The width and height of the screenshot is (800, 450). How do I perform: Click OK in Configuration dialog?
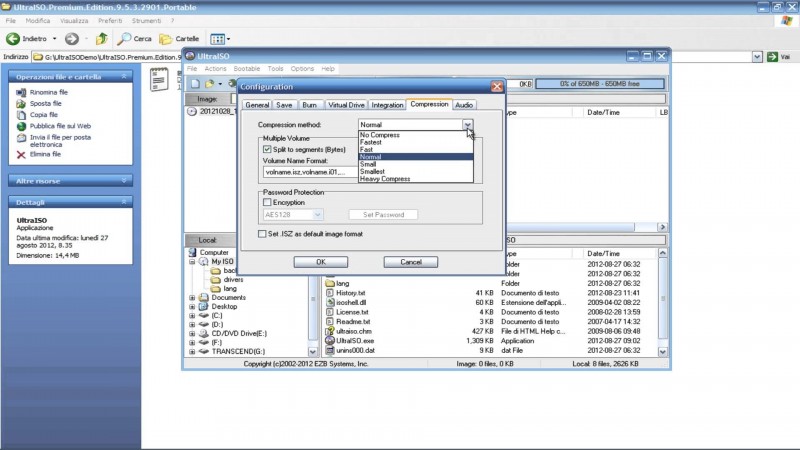[x=321, y=262]
